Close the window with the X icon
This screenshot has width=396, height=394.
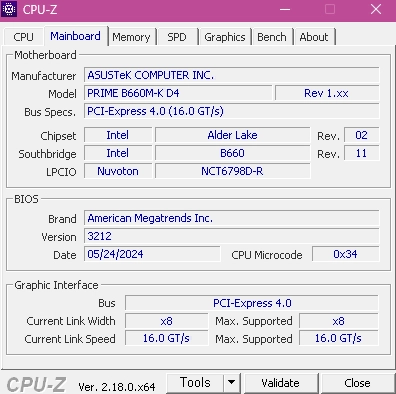[376, 9]
